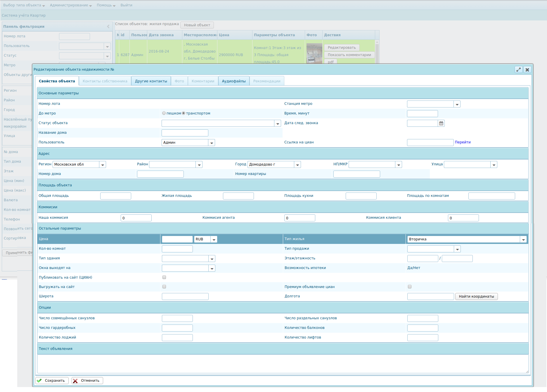Switch to the "Другие контакты" tab
The width and height of the screenshot is (547, 392).
pos(151,81)
